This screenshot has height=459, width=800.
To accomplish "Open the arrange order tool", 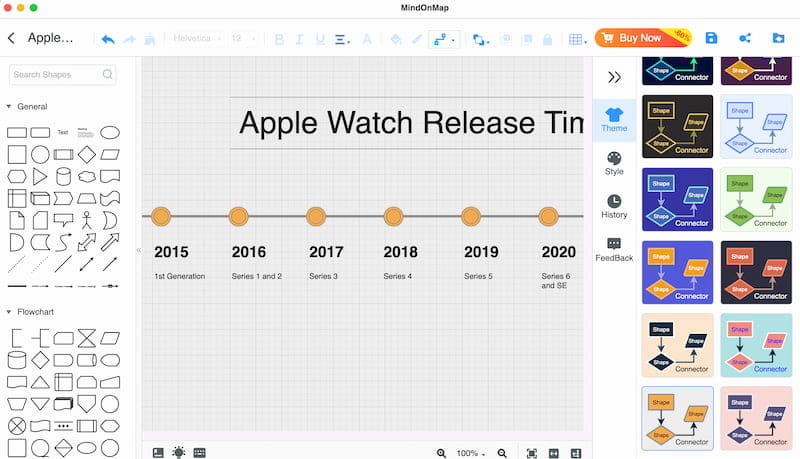I will [x=481, y=39].
